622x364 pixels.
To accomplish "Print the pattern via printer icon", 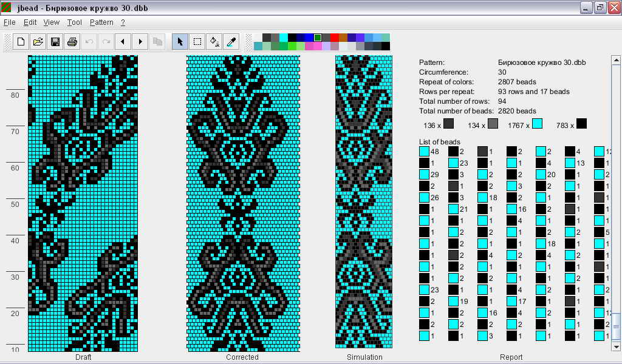I will point(72,42).
